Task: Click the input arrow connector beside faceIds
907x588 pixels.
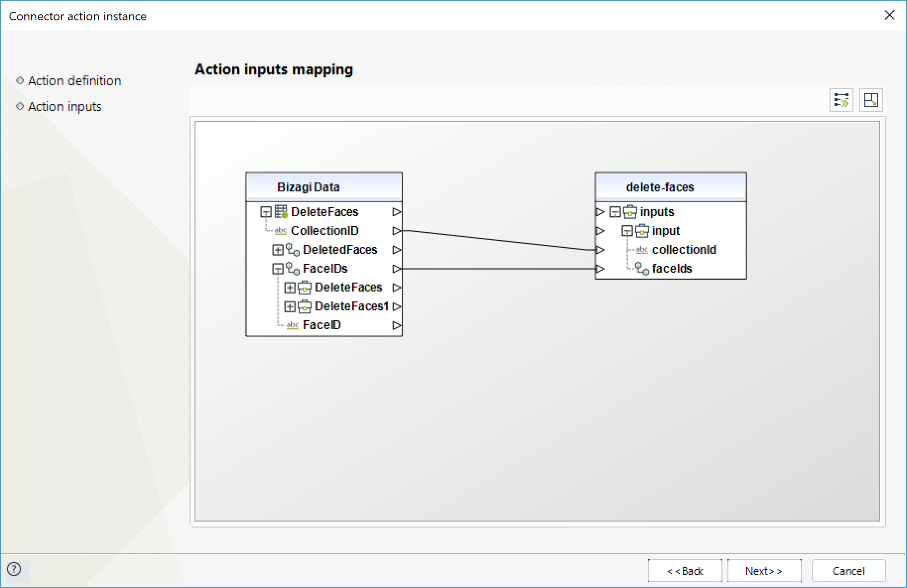Action: point(600,269)
